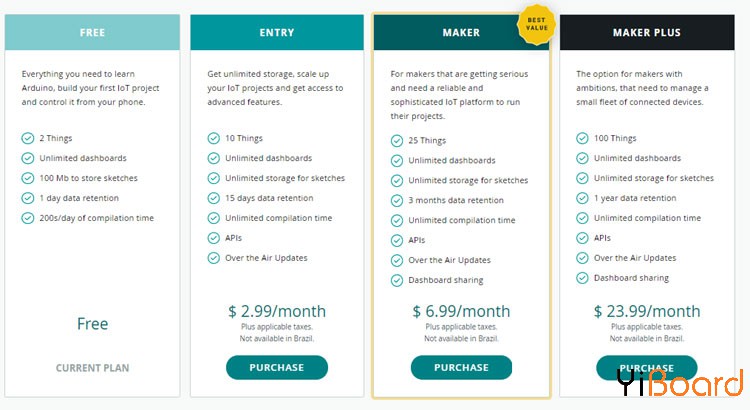Select the MAKER plan header
The width and height of the screenshot is (750, 410).
[461, 33]
